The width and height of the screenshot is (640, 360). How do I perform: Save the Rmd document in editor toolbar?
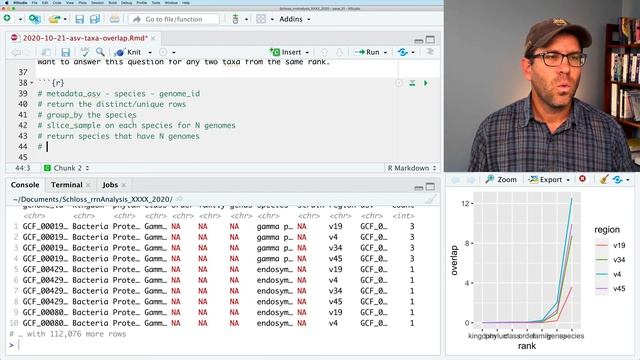[65, 52]
